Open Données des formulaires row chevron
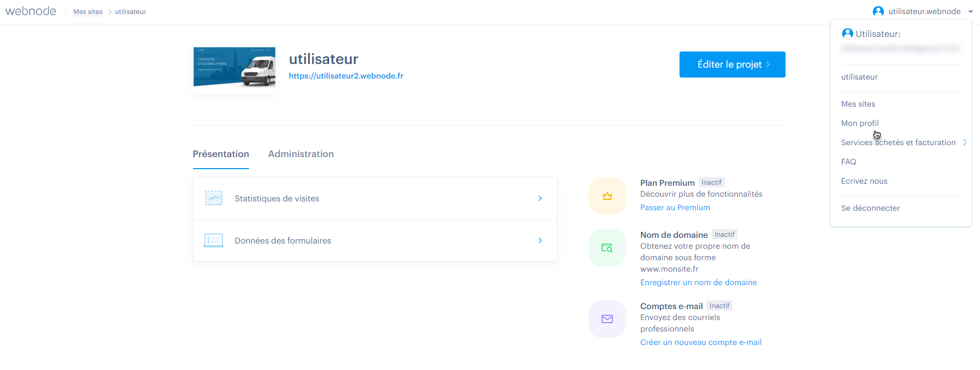This screenshot has width=980, height=370. (x=540, y=240)
